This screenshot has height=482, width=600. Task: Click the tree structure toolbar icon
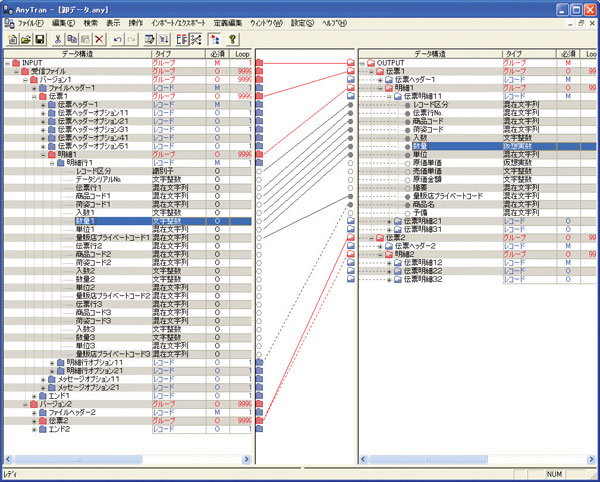click(x=214, y=39)
